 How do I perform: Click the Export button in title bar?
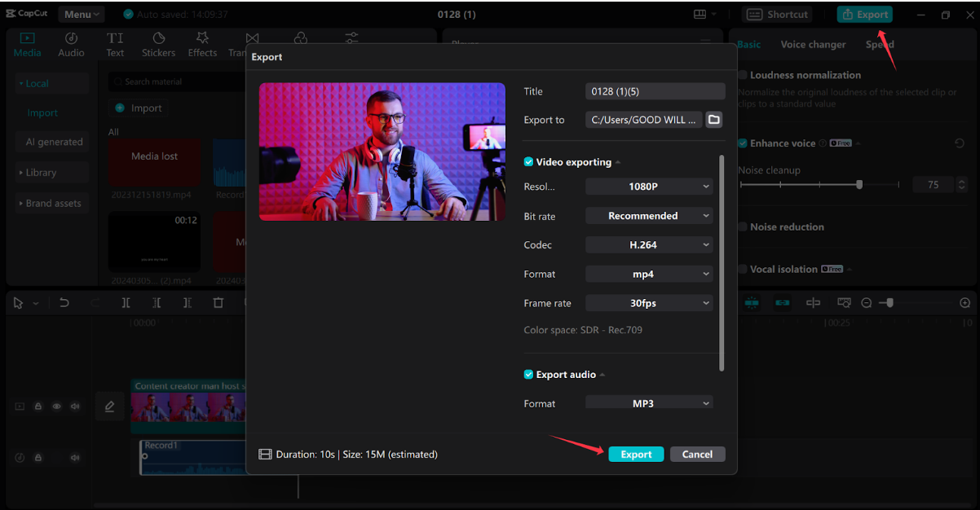point(864,15)
